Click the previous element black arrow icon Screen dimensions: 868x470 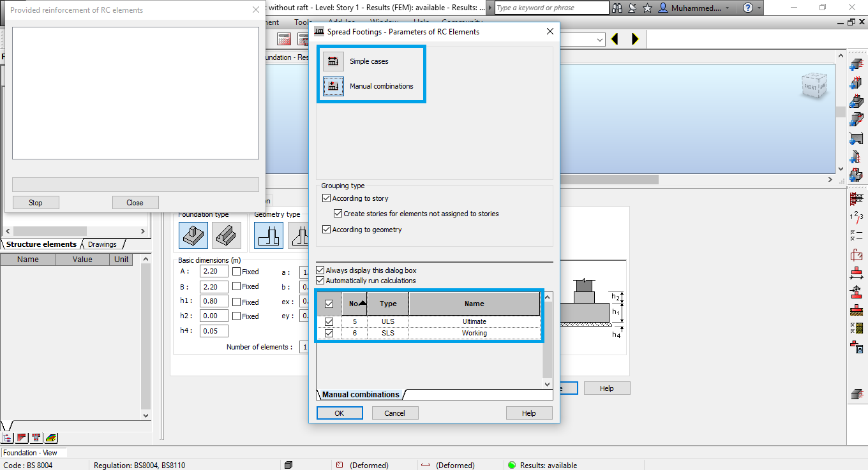pyautogui.click(x=615, y=38)
